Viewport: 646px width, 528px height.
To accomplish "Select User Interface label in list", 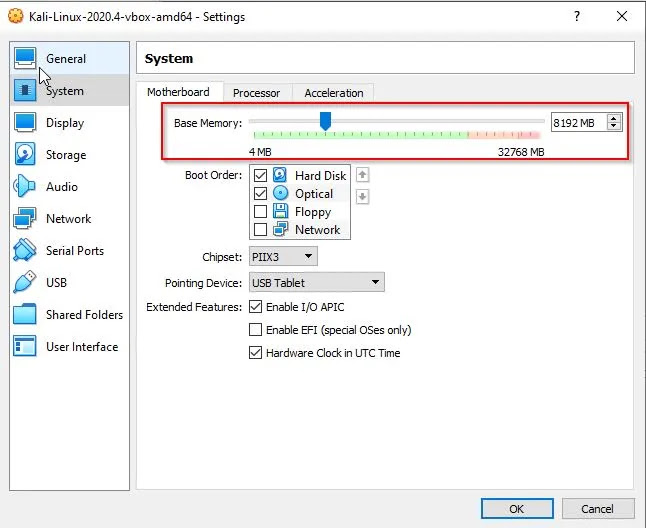I will coord(82,346).
